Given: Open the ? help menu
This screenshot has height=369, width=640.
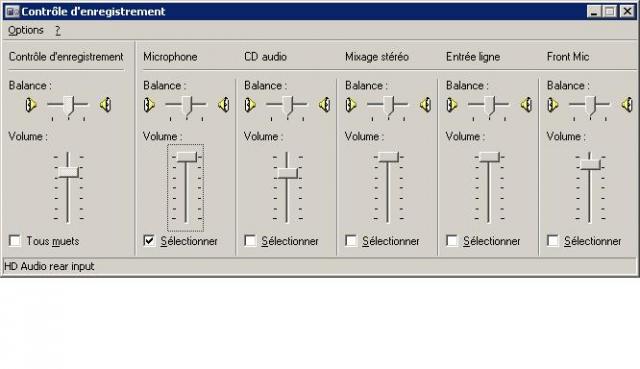Looking at the screenshot, I should [58, 31].
